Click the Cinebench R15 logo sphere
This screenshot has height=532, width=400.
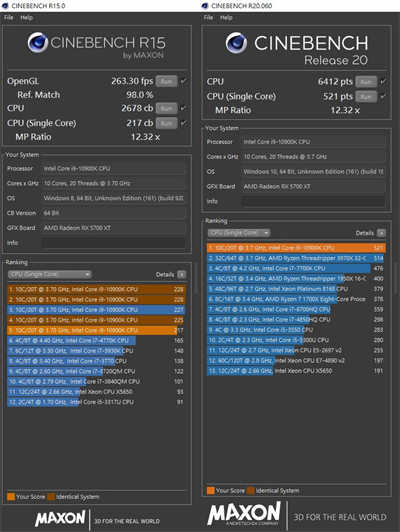coord(37,42)
